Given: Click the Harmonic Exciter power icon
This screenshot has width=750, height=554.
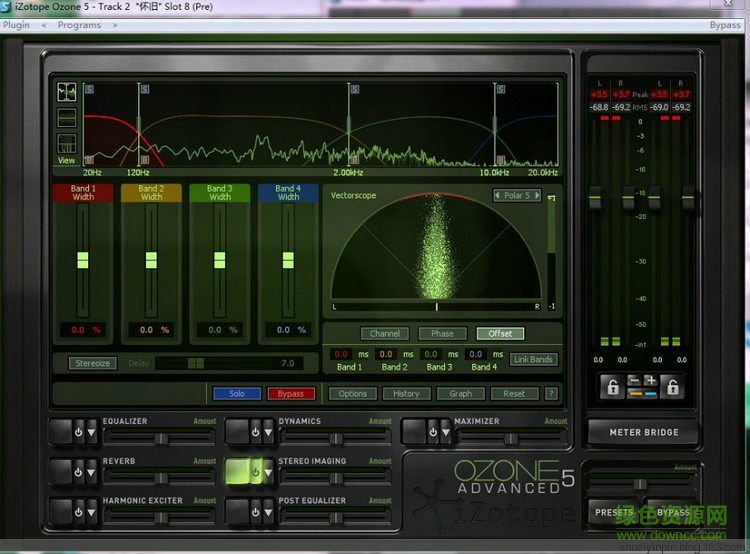Looking at the screenshot, I should click(77, 511).
